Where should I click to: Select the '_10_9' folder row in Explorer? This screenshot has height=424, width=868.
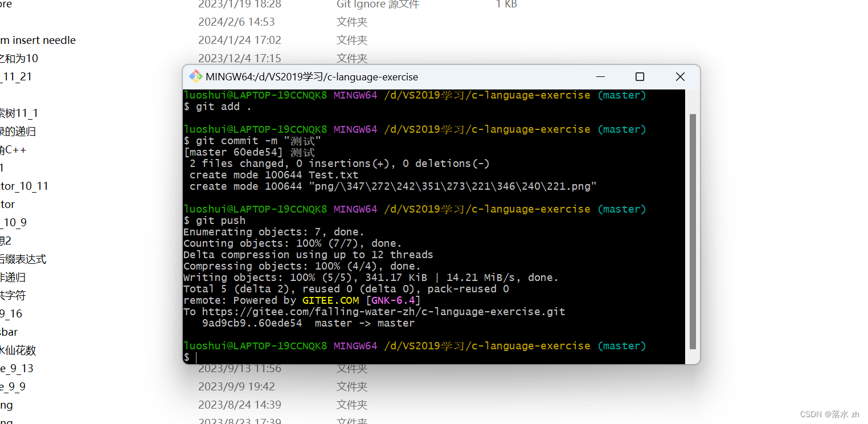(13, 222)
